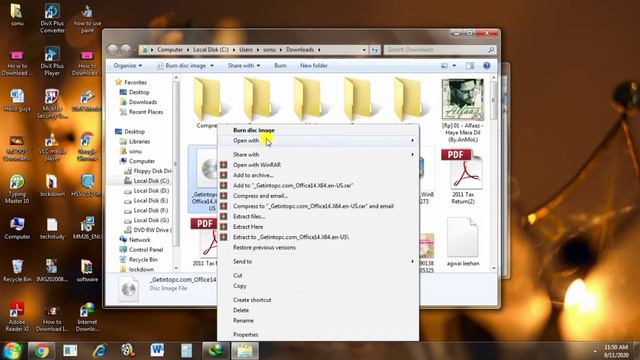Click the New folder button
The image size is (640, 360).
313,66
